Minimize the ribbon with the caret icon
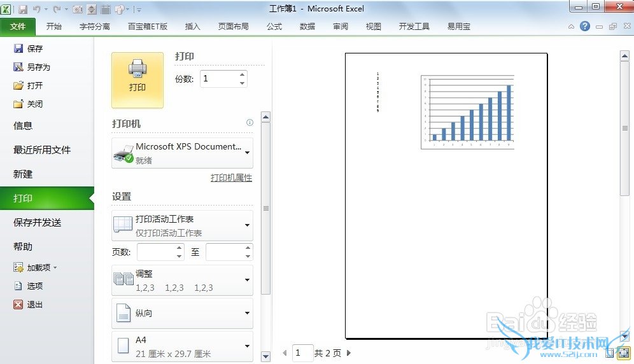Screen dimensions: 634x364 [571, 27]
